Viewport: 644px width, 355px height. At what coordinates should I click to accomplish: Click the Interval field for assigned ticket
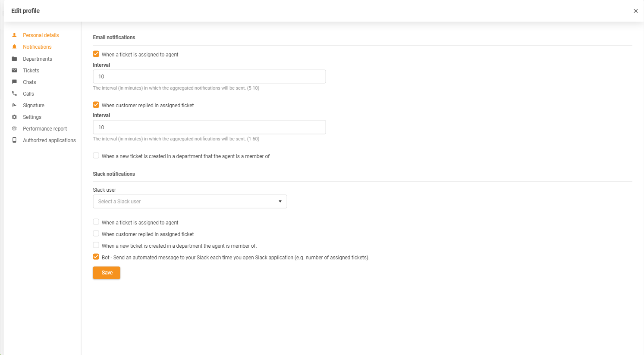pos(209,77)
